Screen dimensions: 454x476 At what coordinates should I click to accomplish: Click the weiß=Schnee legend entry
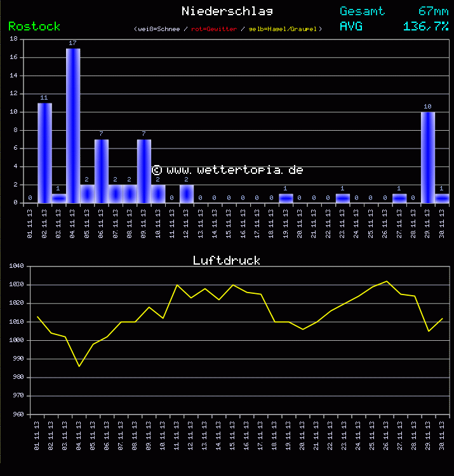tap(158, 29)
